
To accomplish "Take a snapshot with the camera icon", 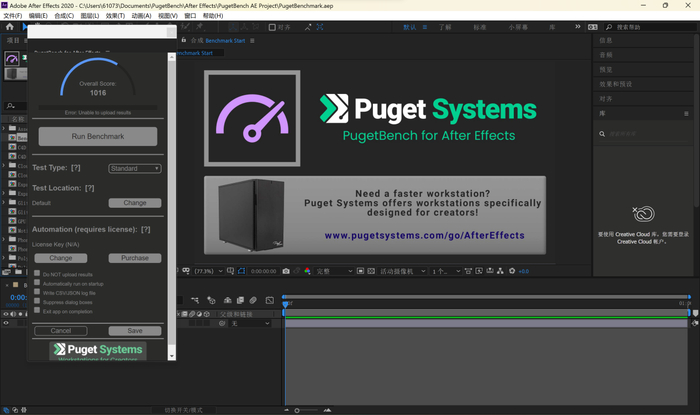I will coord(286,271).
